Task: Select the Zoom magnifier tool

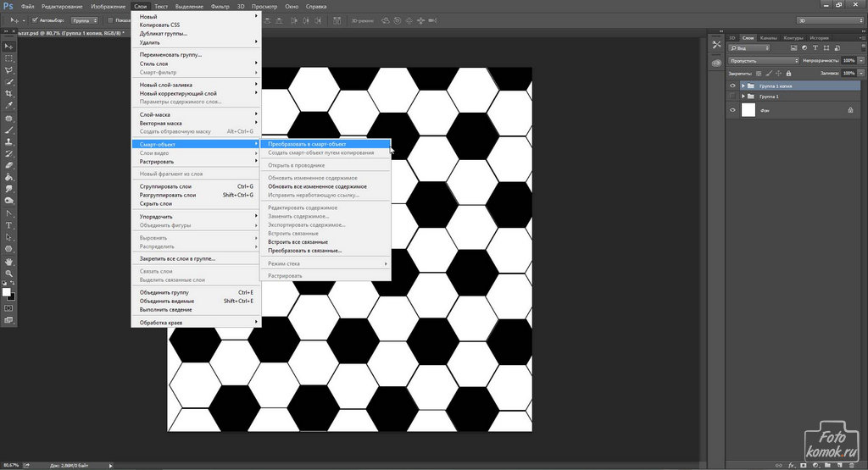Action: click(x=8, y=274)
